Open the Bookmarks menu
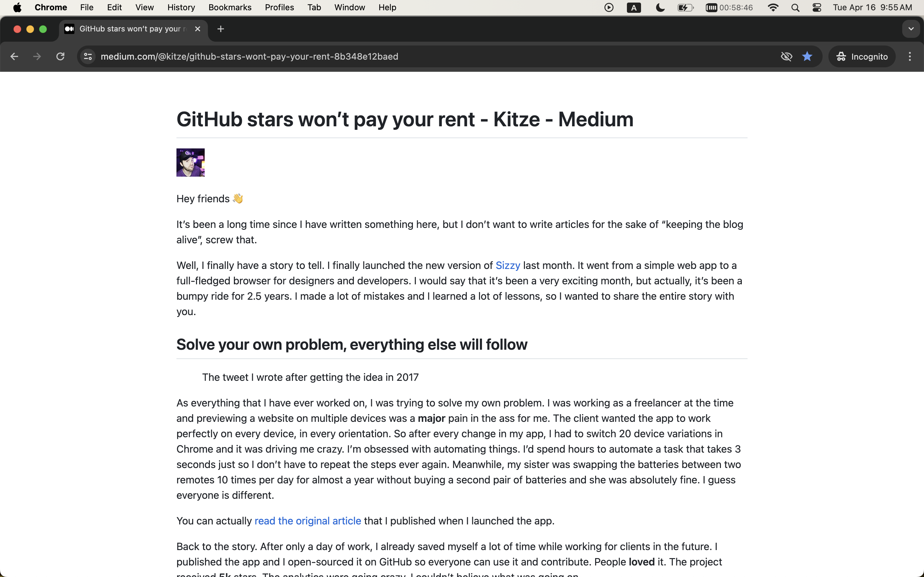The image size is (924, 577). pos(230,8)
